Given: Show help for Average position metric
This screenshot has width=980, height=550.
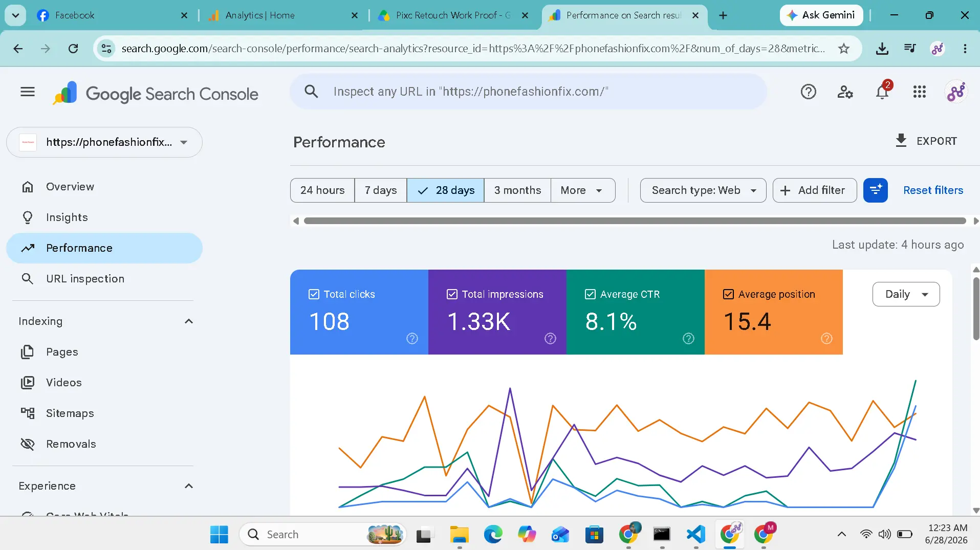Looking at the screenshot, I should coord(826,338).
